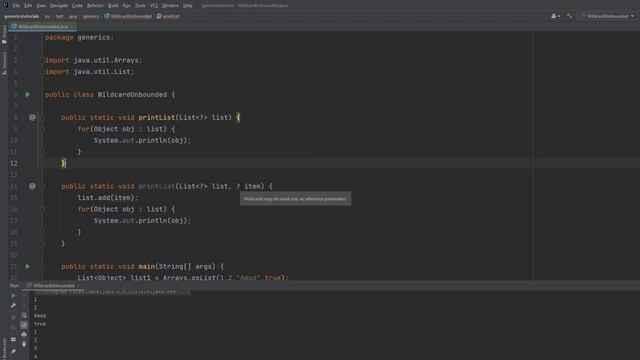Open the Run menu
This screenshot has height=360, width=640.
127,6
